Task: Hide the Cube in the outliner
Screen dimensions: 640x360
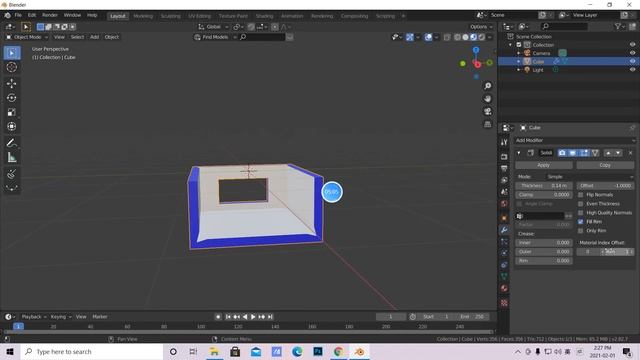Action: coord(632,61)
